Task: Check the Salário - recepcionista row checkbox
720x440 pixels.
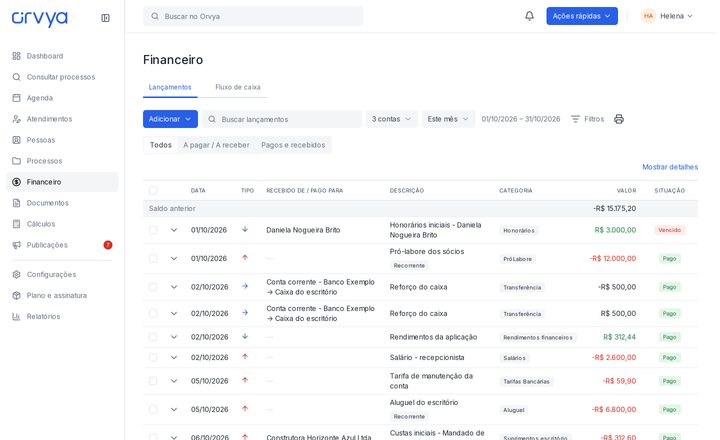Action: click(153, 357)
